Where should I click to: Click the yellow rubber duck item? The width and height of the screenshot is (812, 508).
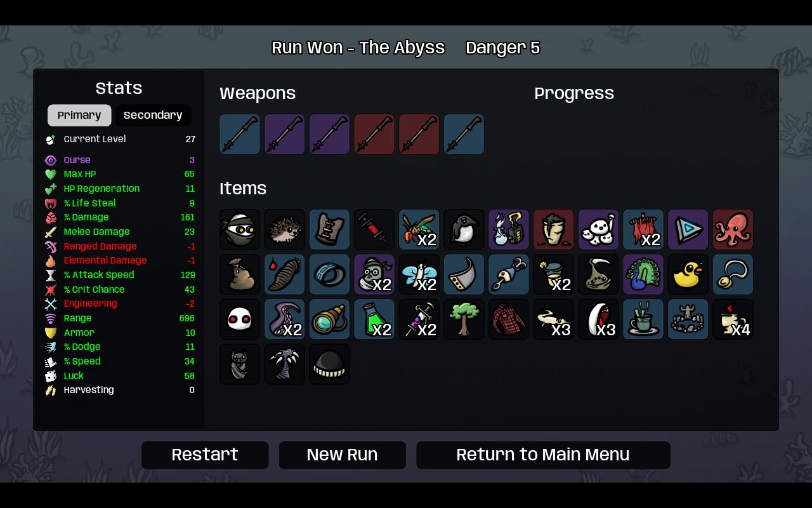pyautogui.click(x=688, y=274)
